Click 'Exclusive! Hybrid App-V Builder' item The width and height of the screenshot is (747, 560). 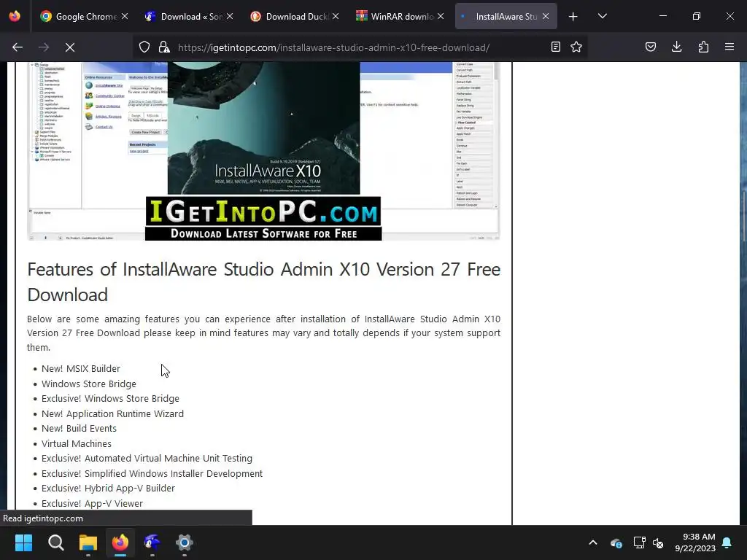point(108,489)
